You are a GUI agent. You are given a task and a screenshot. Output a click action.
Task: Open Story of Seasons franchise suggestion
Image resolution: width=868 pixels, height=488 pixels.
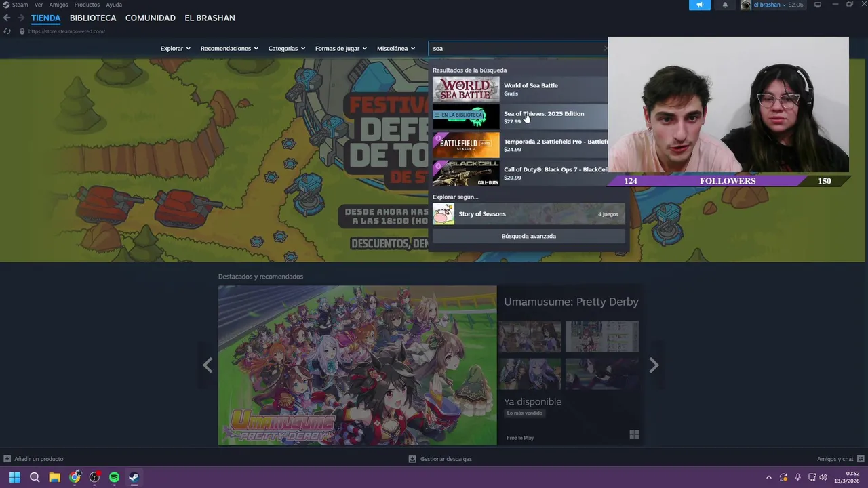pos(528,214)
